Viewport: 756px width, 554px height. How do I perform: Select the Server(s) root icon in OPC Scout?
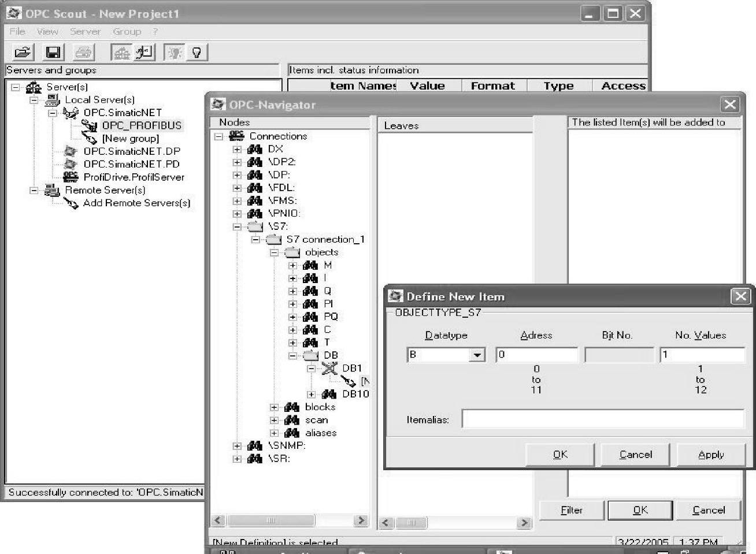(34, 87)
